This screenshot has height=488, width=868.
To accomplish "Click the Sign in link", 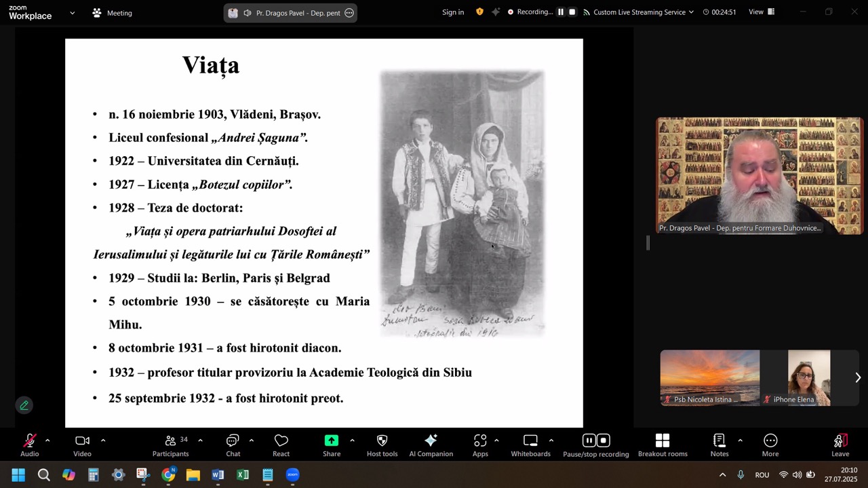I will tap(453, 12).
